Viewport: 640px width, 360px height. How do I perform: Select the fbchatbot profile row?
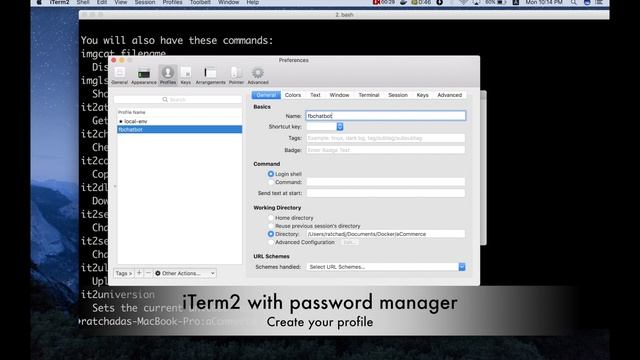[179, 129]
